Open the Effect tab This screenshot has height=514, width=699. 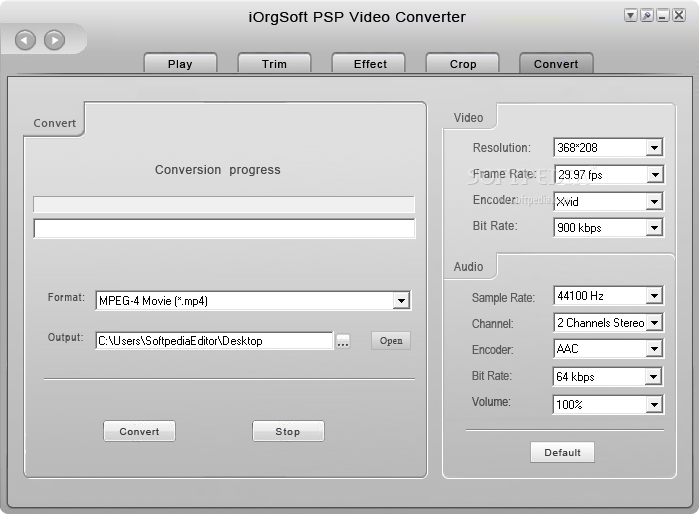coord(370,64)
